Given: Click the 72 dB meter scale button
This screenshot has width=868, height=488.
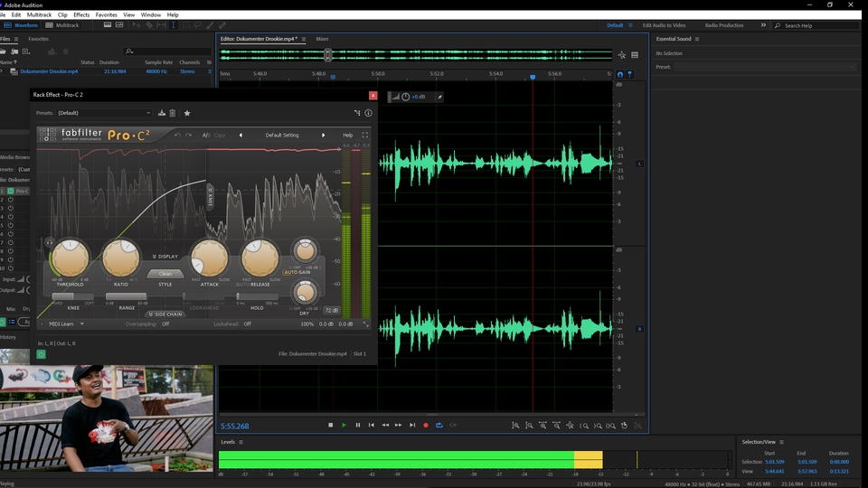Looking at the screenshot, I should click(331, 310).
